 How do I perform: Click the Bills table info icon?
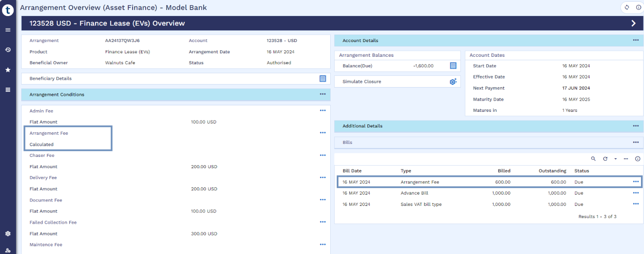(637, 159)
